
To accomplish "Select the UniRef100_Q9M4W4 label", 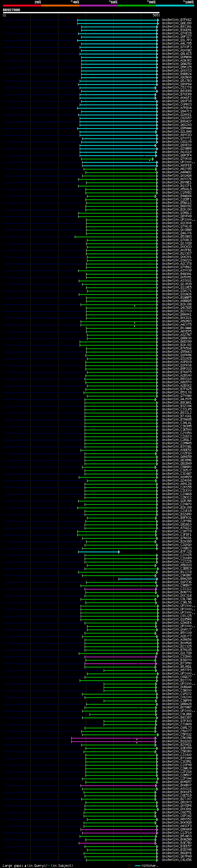I will point(177,128).
